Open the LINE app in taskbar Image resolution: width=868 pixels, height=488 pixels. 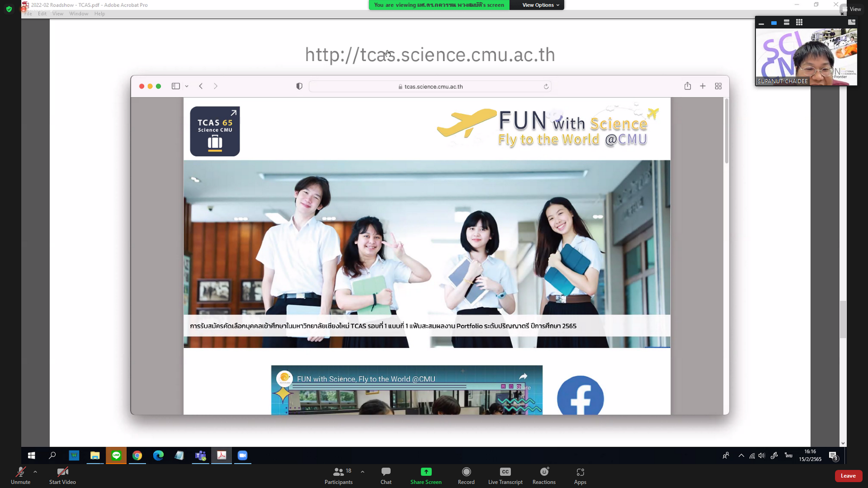click(x=116, y=455)
